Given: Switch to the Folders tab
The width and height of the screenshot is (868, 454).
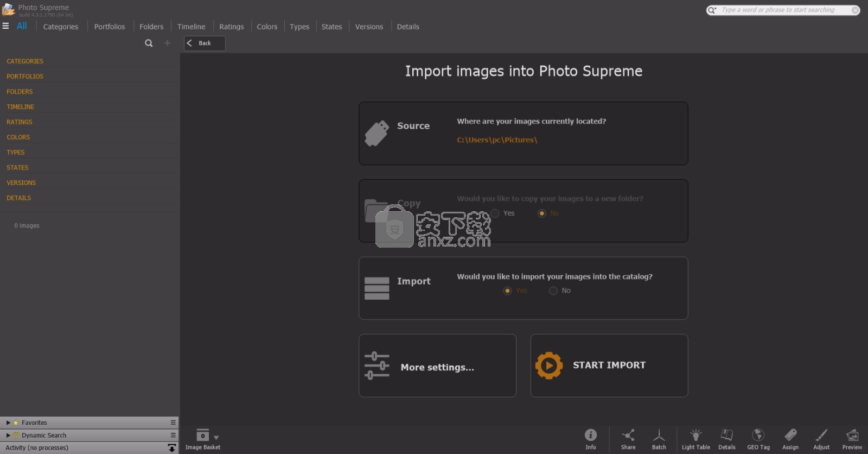Looking at the screenshot, I should click(151, 27).
